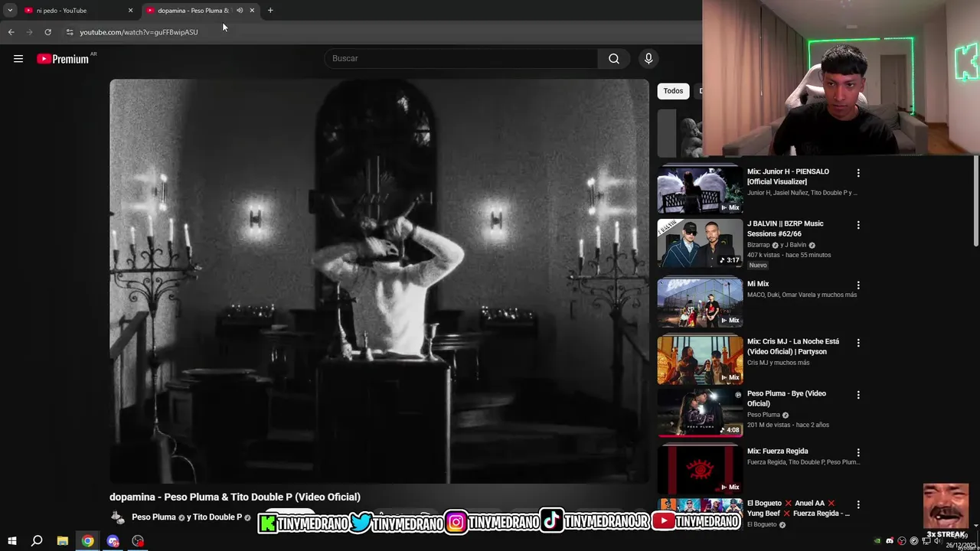Image resolution: width=980 pixels, height=551 pixels.
Task: Open 'Mix: Junior H - PIENSALO [Official Visualizer]' title
Action: pos(788,177)
